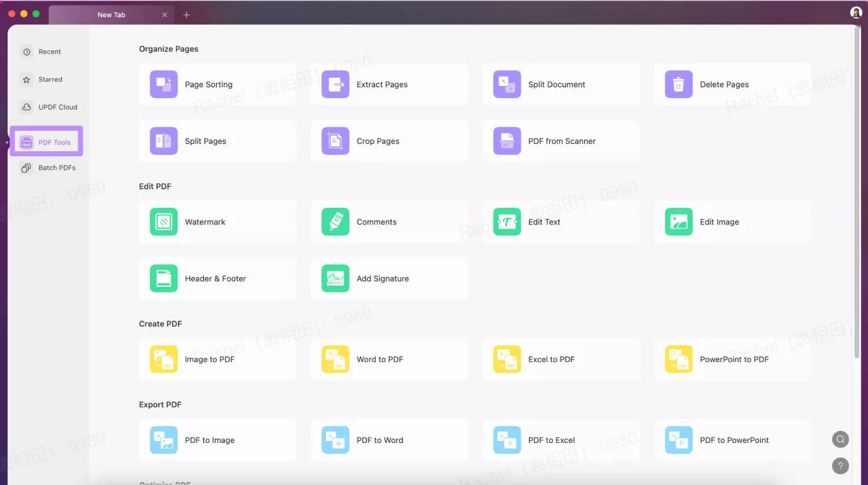Click the Edit Image icon
This screenshot has width=868, height=485.
[679, 222]
